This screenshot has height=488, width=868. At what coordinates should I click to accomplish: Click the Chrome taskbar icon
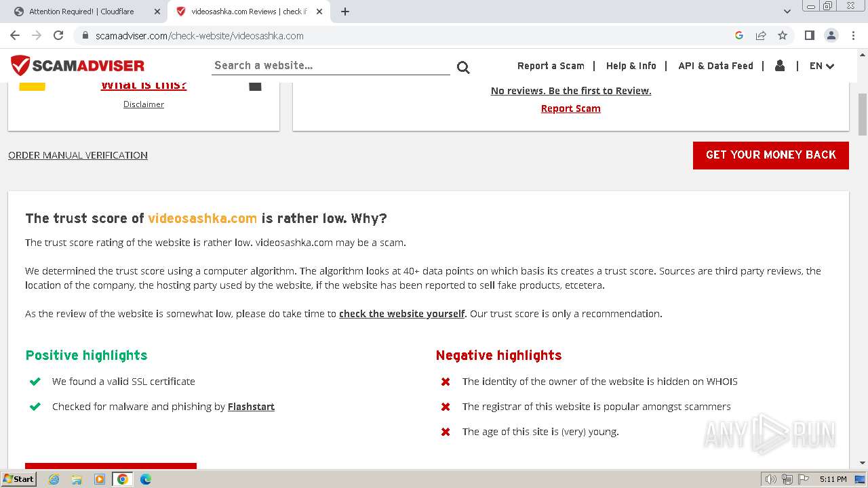[x=123, y=479]
